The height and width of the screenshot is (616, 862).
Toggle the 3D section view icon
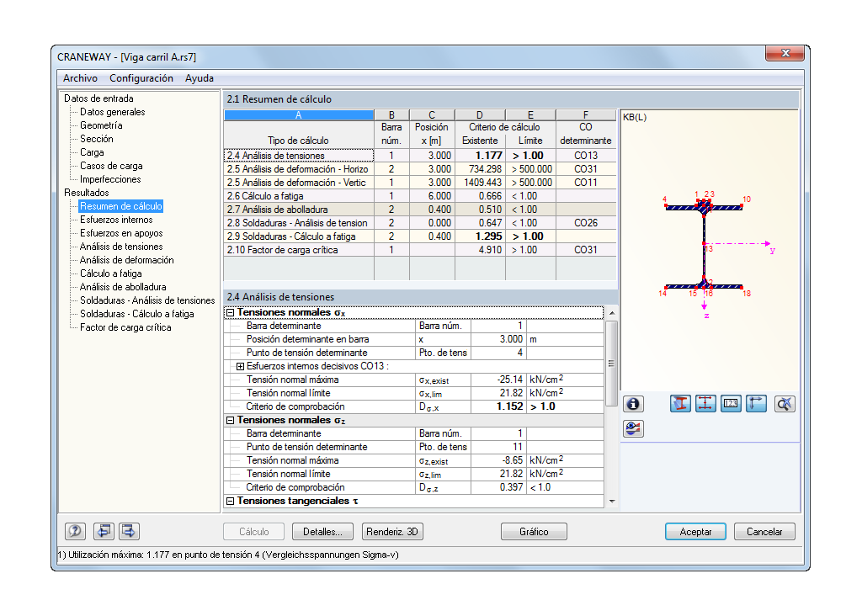coord(680,404)
